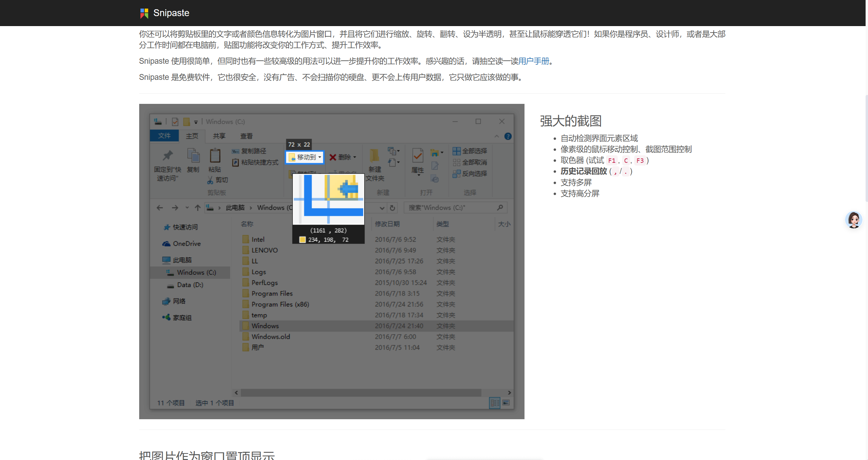Screen dimensions: 868x460
Task: Click the red 删除 X icon
Action: pyautogui.click(x=333, y=157)
